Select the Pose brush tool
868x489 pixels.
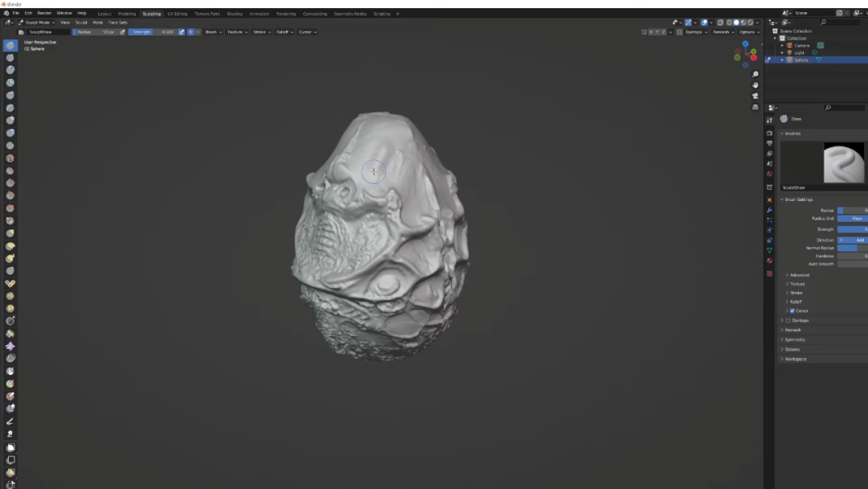pos(10,284)
